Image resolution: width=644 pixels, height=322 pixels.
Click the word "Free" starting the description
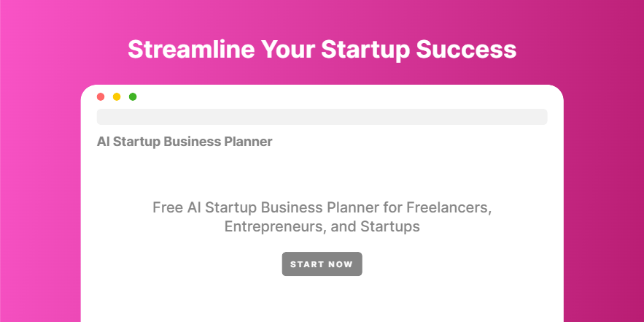click(167, 207)
